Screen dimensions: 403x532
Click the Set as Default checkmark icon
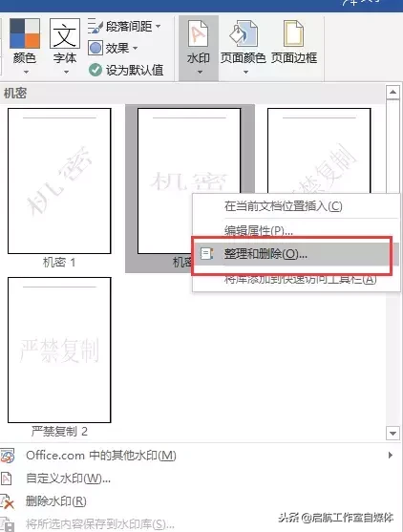95,70
